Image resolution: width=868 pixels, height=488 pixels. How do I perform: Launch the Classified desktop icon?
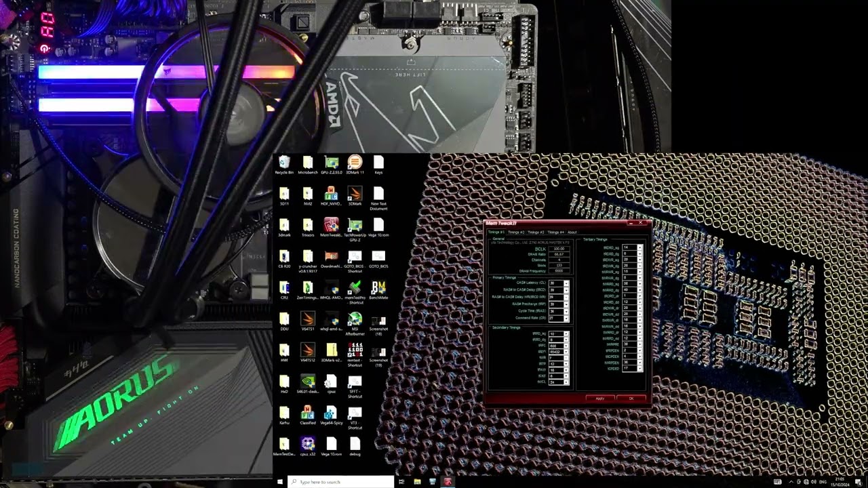308,415
